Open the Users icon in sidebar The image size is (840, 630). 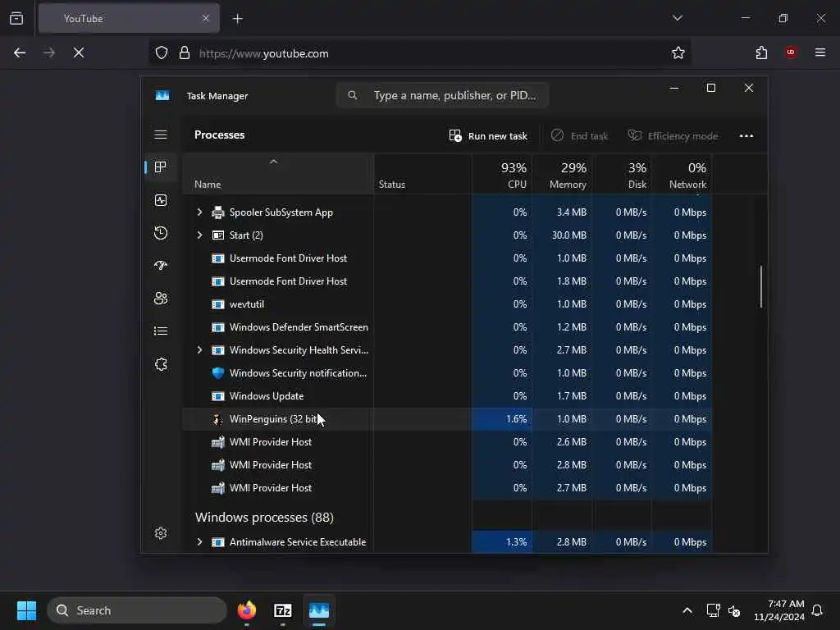161,299
